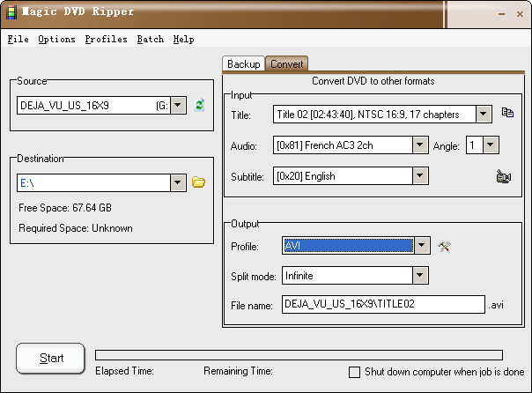Open the Batch menu
The image size is (532, 393).
click(151, 40)
